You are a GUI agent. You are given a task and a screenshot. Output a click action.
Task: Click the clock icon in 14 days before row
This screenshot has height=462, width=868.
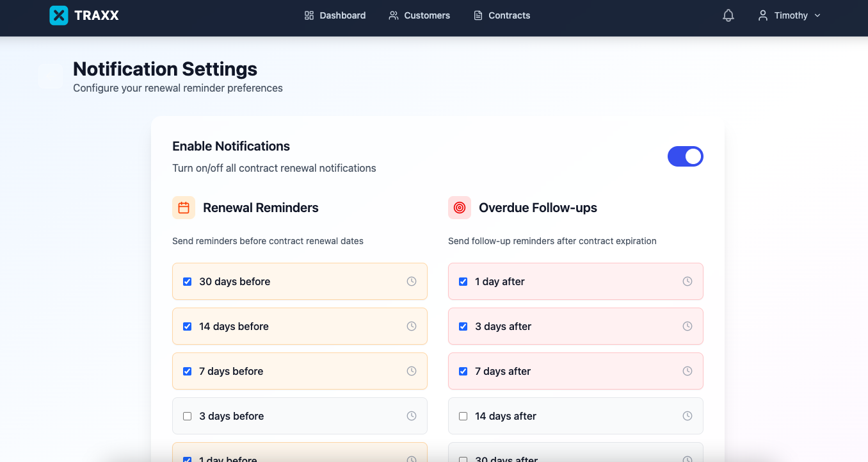[412, 326]
